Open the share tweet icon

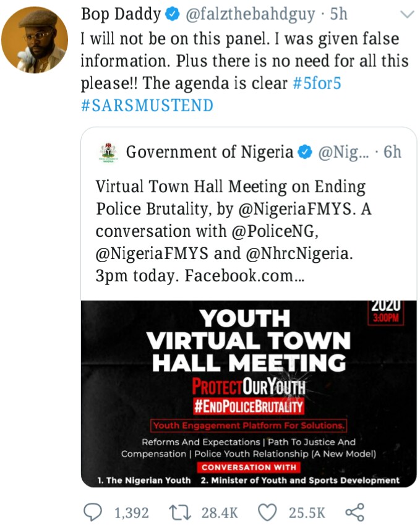pos(354,512)
